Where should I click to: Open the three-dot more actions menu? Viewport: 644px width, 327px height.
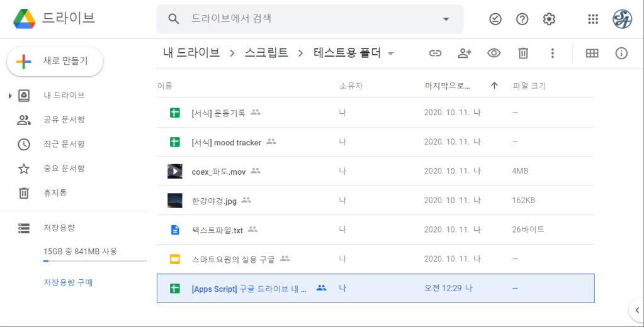[552, 53]
